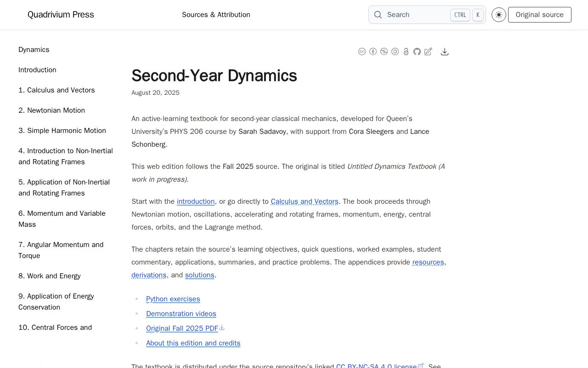This screenshot has height=368, width=588.
Task: Click the author name Sarah Sadavoy
Action: tap(262, 132)
